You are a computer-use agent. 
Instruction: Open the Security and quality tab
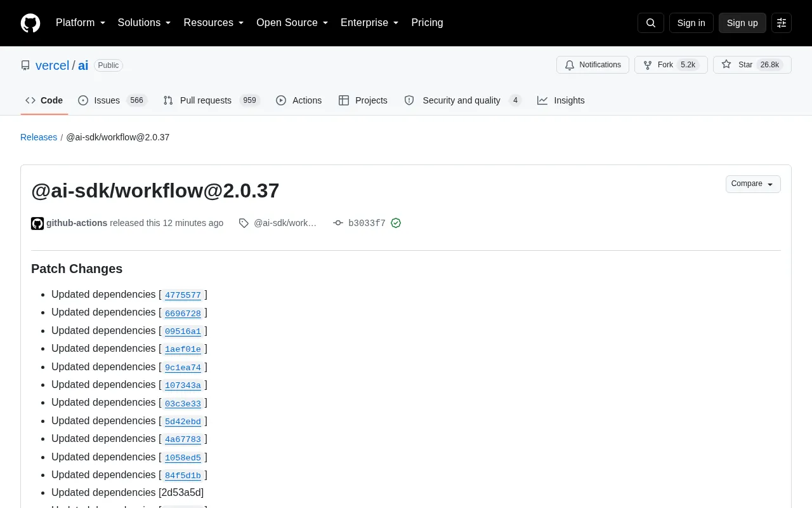point(462,100)
